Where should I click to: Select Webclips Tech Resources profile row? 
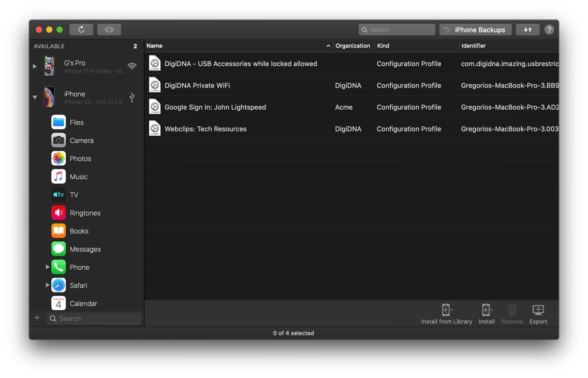352,128
